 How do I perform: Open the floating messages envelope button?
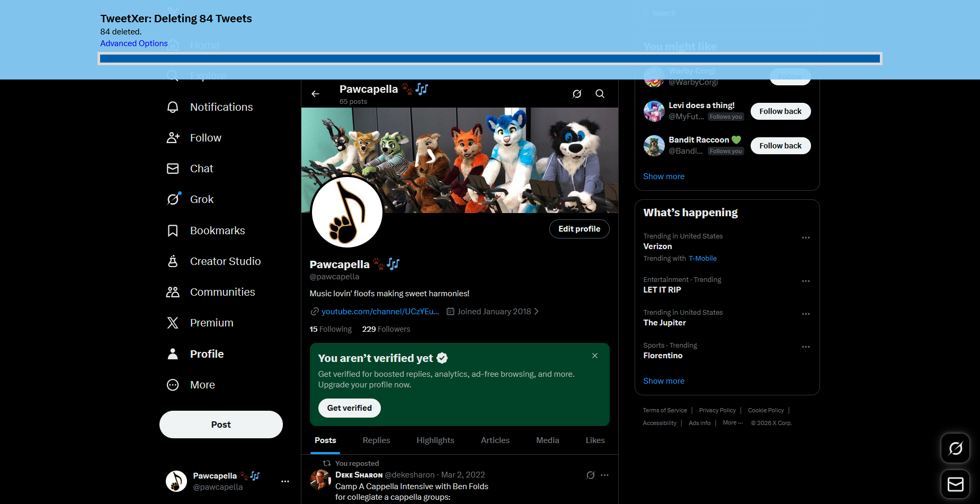point(955,484)
